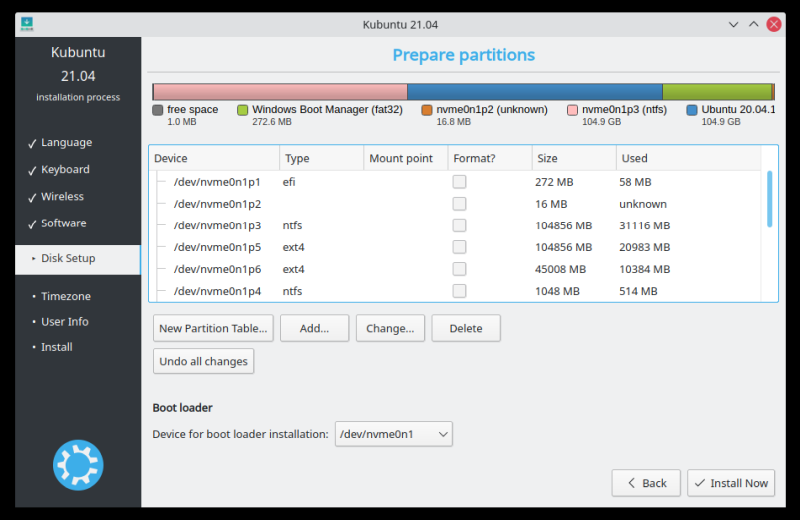Click New Partition Table button
The height and width of the screenshot is (520, 800).
[213, 328]
